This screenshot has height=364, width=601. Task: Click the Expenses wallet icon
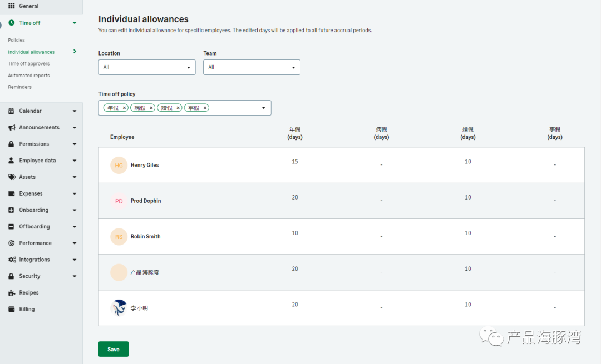(11, 193)
